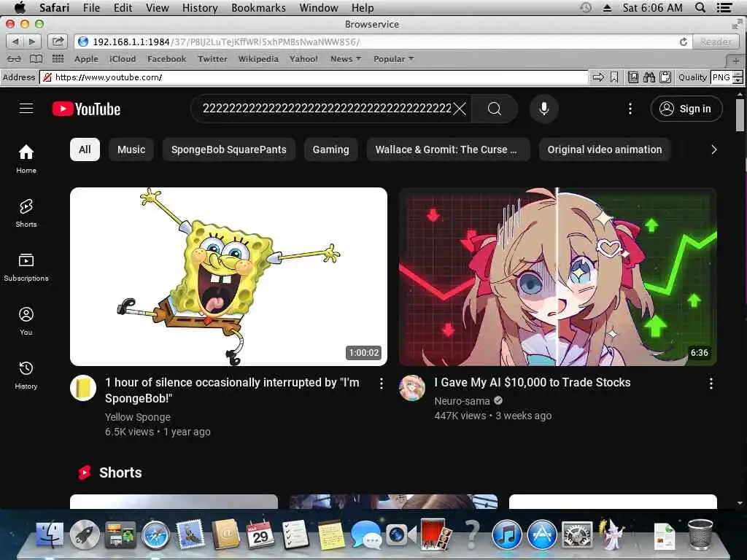Image resolution: width=747 pixels, height=560 pixels.
Task: Click Yellow Sponge channel avatar
Action: pyautogui.click(x=83, y=388)
